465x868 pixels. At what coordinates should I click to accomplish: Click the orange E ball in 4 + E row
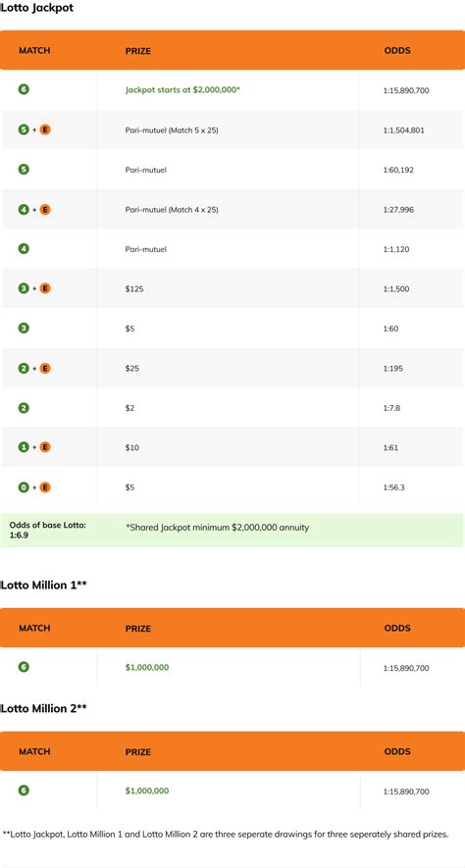point(45,209)
